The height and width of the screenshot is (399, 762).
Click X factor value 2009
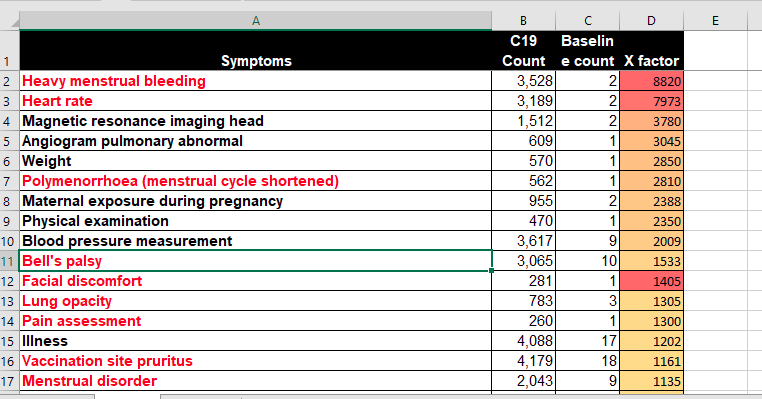[651, 241]
